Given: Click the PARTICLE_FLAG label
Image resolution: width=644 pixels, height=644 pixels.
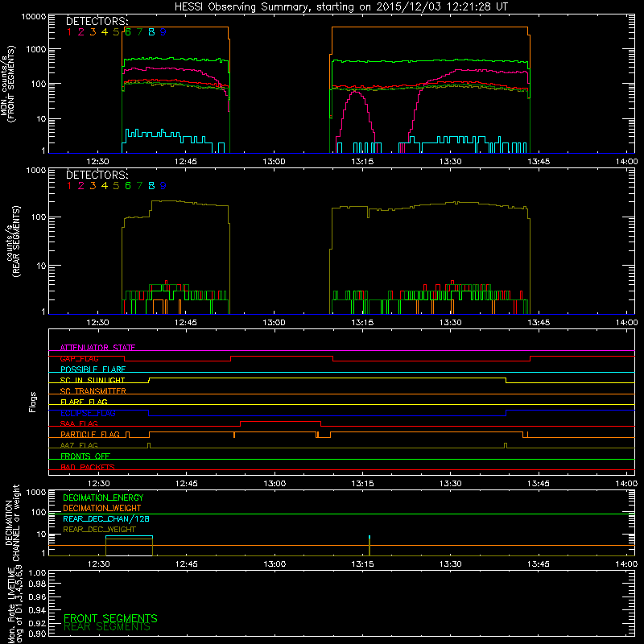Looking at the screenshot, I should point(90,435).
